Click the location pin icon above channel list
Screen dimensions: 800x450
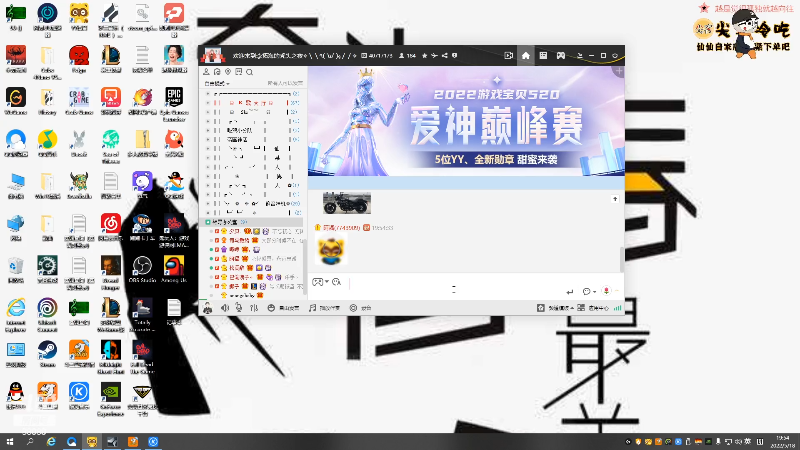[228, 72]
